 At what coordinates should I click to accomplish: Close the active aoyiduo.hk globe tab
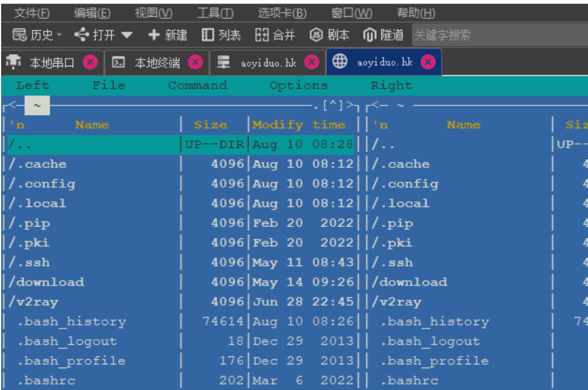[x=428, y=62]
